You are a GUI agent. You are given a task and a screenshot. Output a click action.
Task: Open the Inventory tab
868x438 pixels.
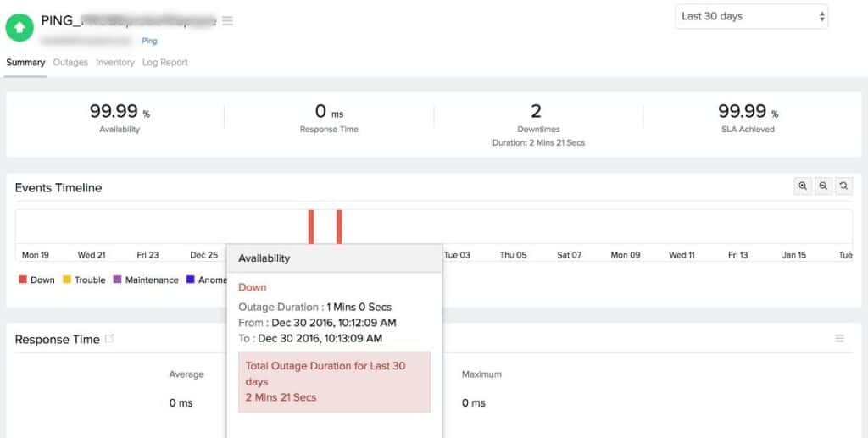(x=115, y=63)
